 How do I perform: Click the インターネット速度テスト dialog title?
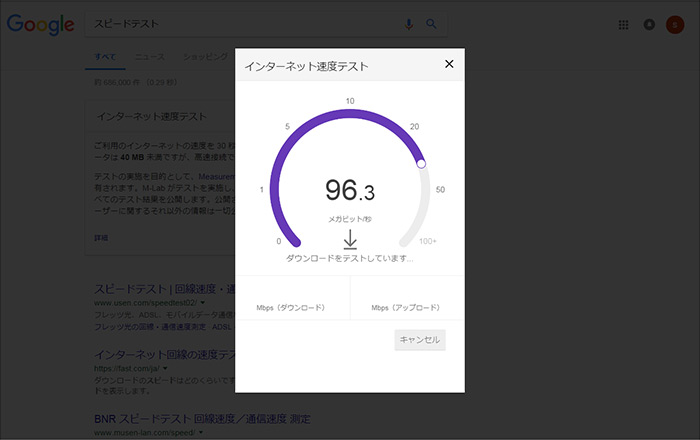(307, 66)
